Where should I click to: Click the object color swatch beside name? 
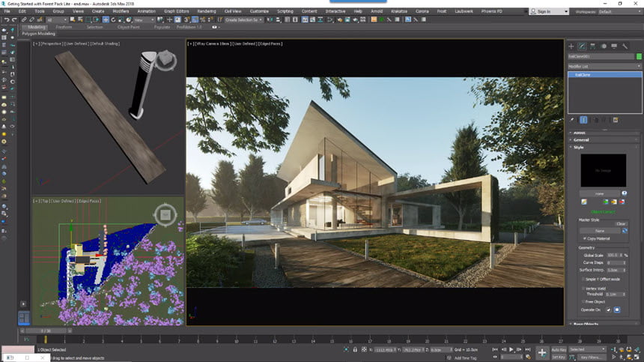point(639,56)
